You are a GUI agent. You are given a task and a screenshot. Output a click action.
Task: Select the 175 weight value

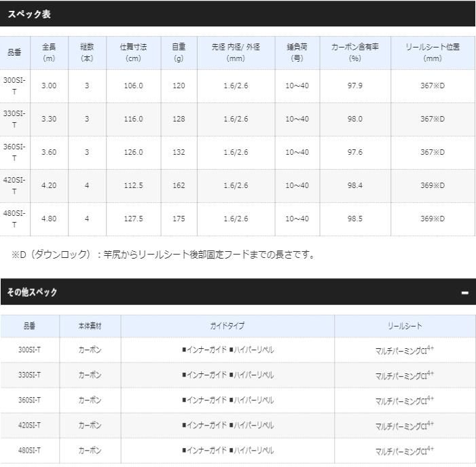[x=179, y=219]
